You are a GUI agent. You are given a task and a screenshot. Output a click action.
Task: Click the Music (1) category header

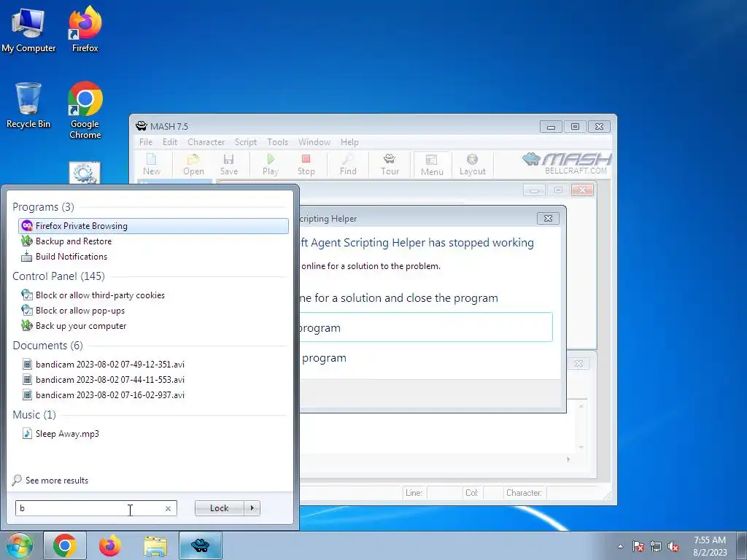34,415
